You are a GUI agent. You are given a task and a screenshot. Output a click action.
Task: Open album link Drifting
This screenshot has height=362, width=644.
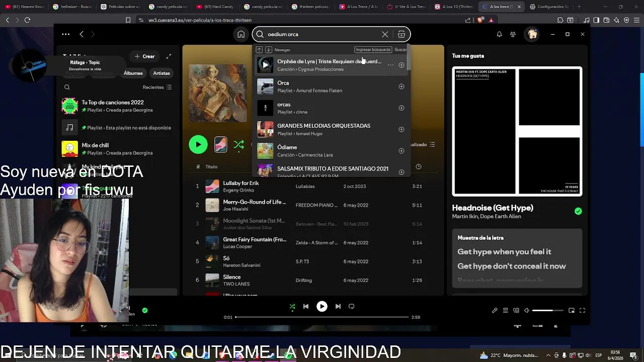(304, 281)
